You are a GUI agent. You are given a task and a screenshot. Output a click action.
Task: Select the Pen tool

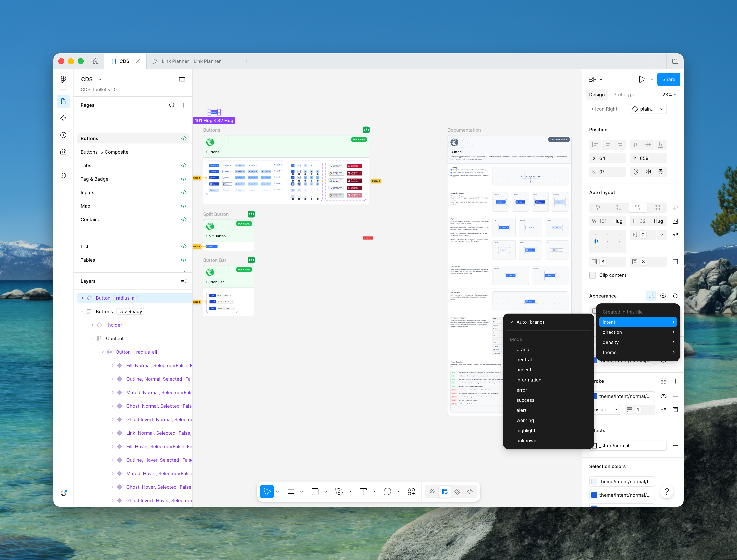coord(339,492)
